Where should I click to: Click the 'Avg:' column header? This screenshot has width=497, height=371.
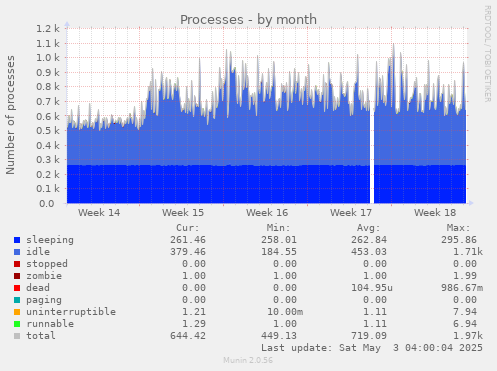click(x=369, y=228)
